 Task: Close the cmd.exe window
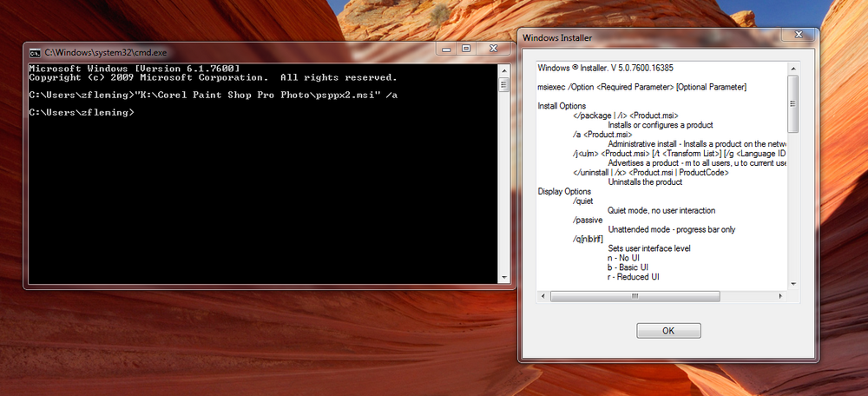(x=493, y=49)
